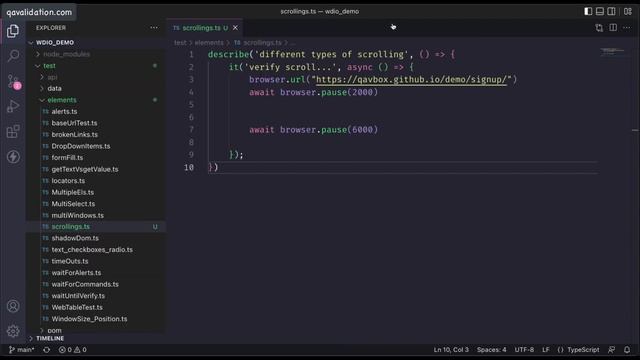The height and width of the screenshot is (360, 640).
Task: Click the feedback icon in status bar
Action: pos(611,350)
